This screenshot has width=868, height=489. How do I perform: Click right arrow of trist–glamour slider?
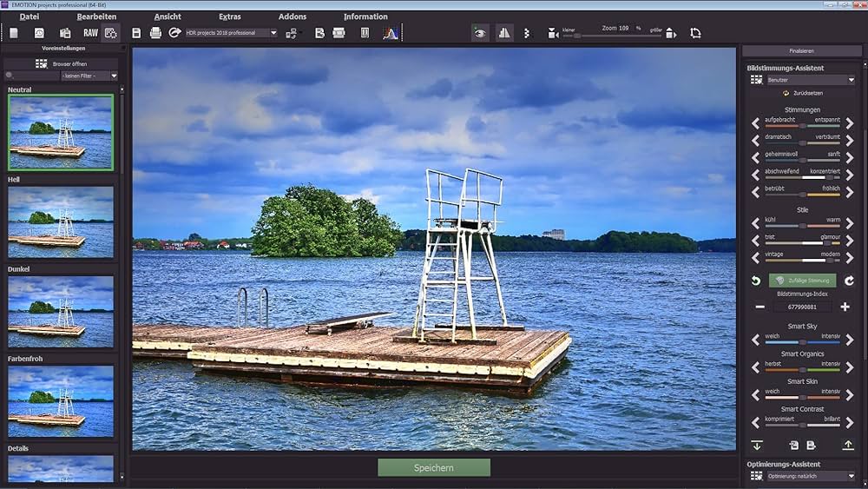(849, 241)
